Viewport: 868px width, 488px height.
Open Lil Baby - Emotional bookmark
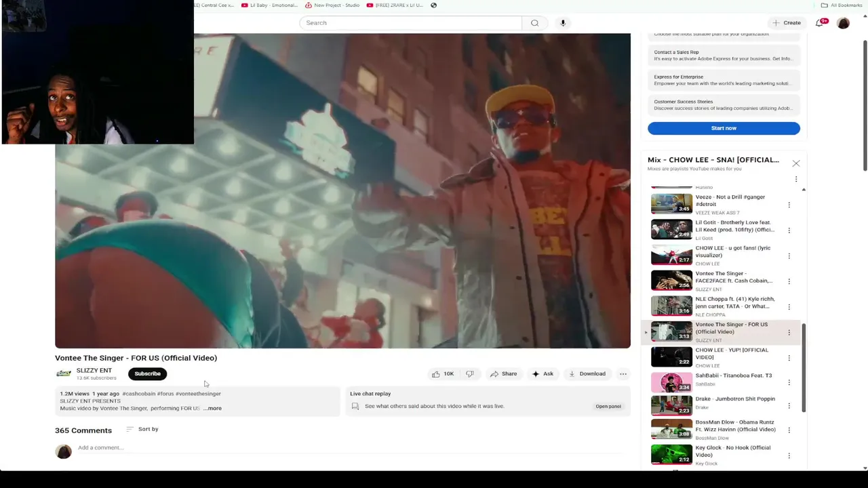coord(269,5)
